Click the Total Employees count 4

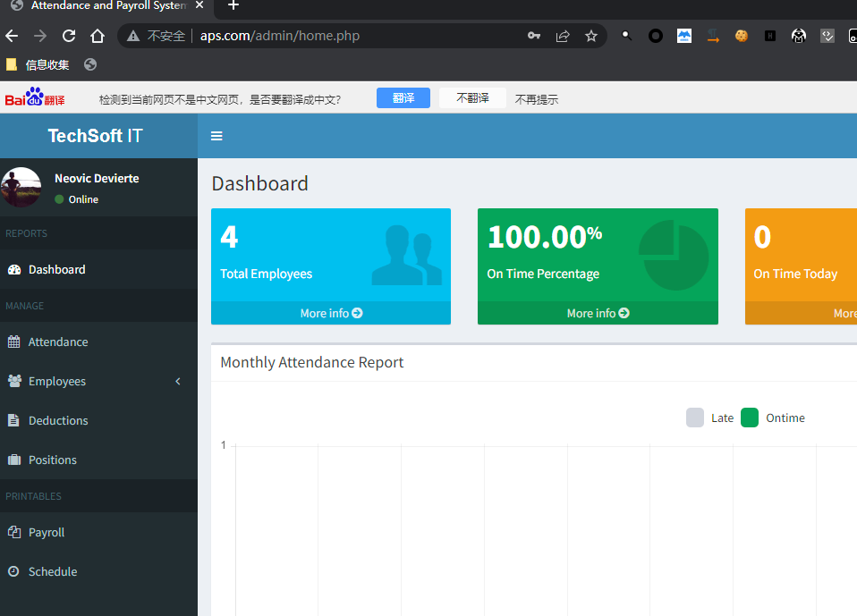tap(229, 237)
